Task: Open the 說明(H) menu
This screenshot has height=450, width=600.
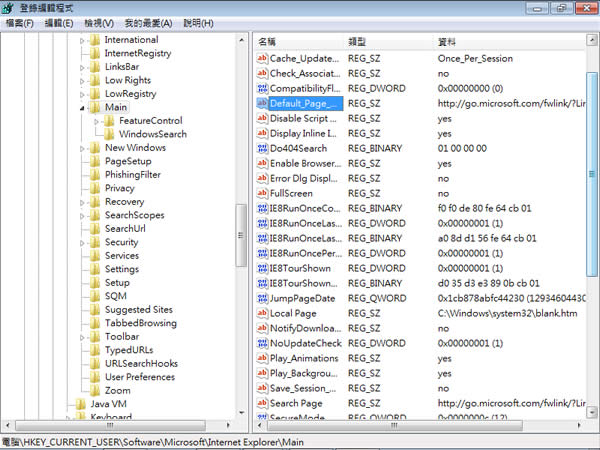Action: tap(199, 23)
